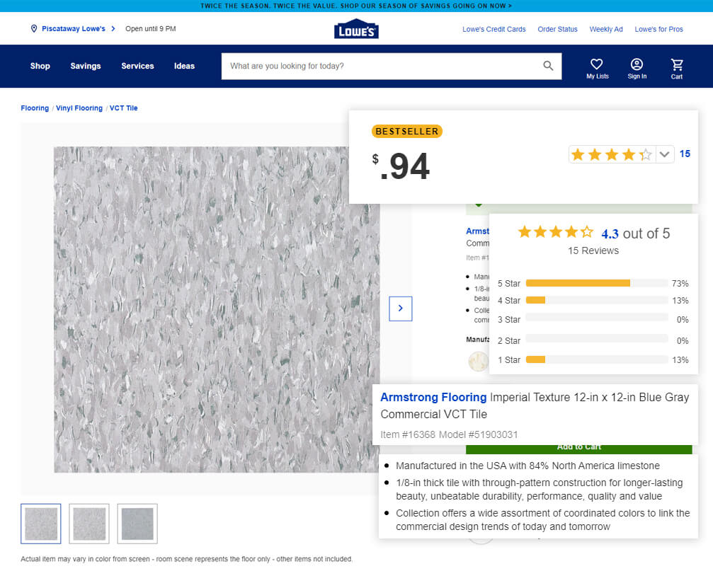
Task: Click the Lowe's logo
Action: click(x=356, y=29)
